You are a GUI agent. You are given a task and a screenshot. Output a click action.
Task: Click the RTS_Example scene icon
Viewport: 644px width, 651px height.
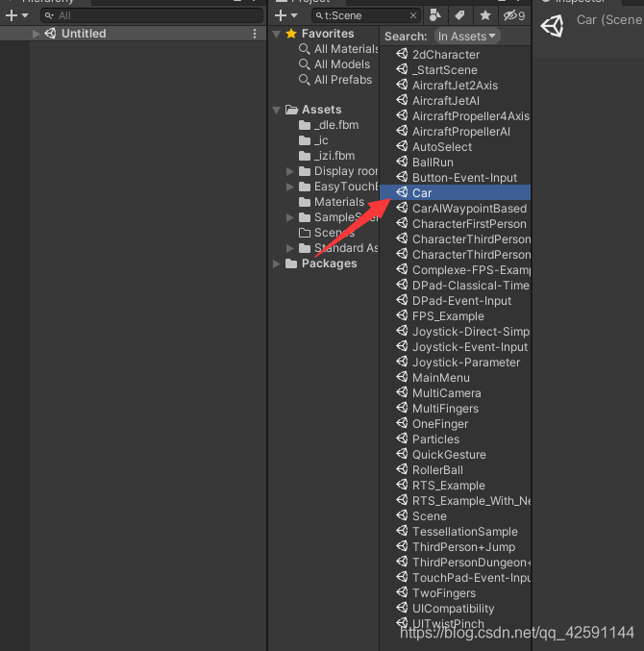(x=402, y=485)
